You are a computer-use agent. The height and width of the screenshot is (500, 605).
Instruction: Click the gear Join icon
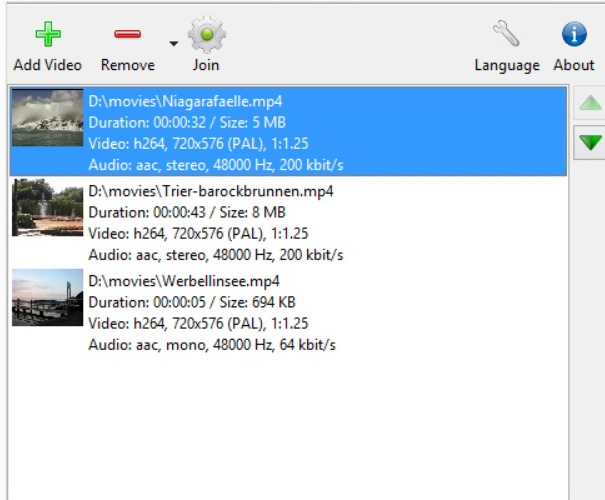click(207, 34)
